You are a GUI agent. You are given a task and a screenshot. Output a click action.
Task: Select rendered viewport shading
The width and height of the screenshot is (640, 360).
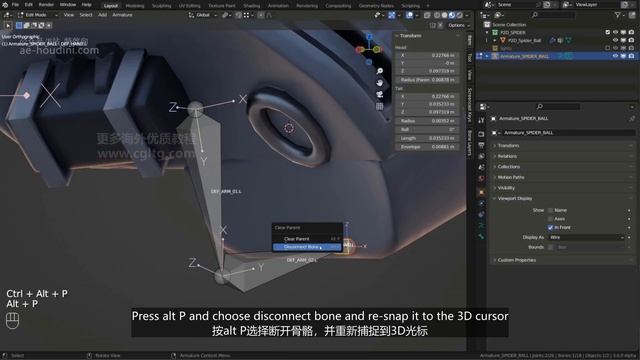coord(459,15)
